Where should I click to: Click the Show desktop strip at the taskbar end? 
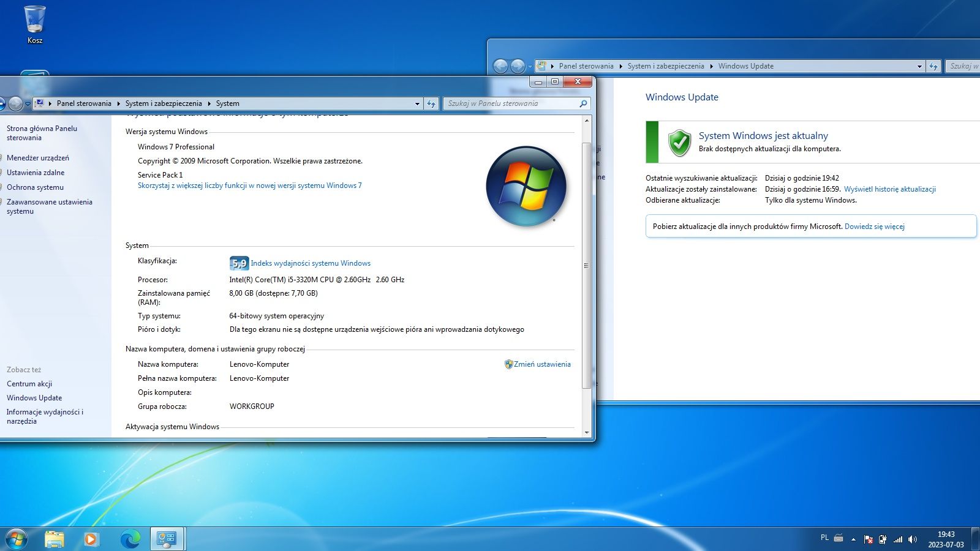975,539
